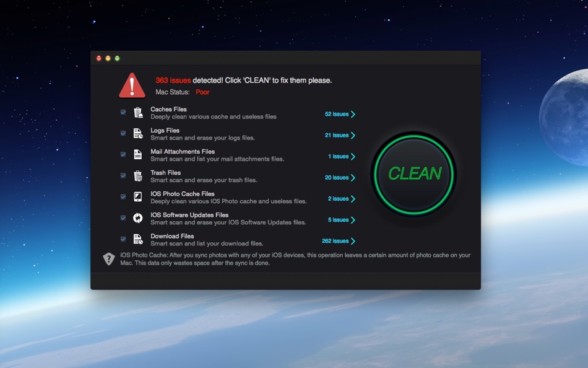The width and height of the screenshot is (588, 368).
Task: Click the Download Files document icon
Action: pyautogui.click(x=137, y=239)
